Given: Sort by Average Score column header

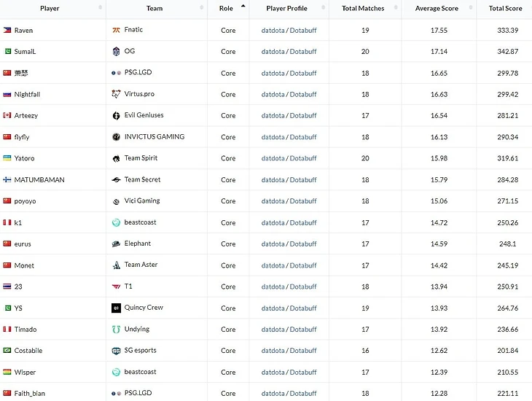Looking at the screenshot, I should point(437,9).
